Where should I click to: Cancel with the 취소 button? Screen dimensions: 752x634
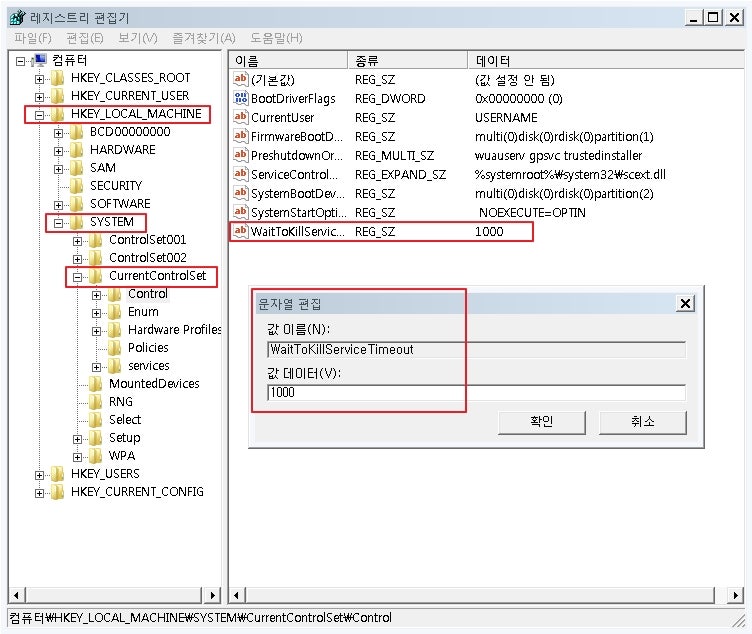[643, 422]
